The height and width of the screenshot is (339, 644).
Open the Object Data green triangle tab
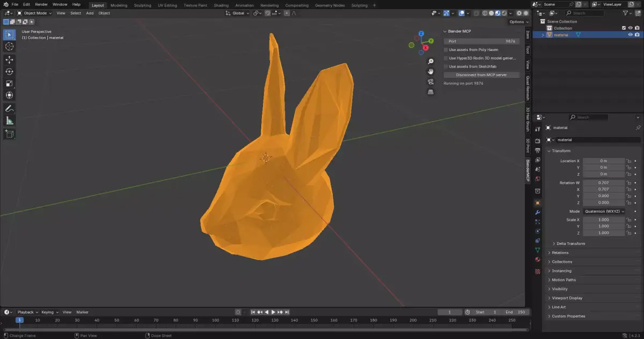(x=538, y=250)
